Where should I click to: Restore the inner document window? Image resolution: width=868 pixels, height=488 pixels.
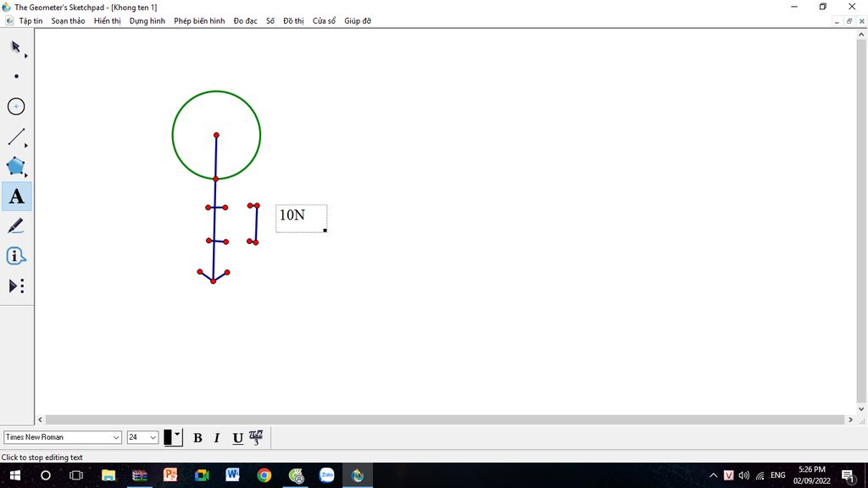point(849,21)
